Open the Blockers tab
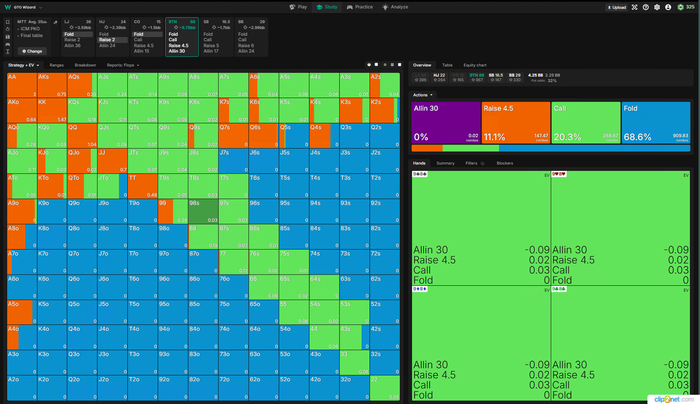 505,162
